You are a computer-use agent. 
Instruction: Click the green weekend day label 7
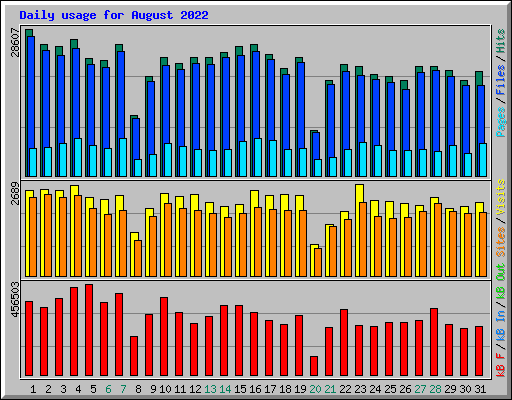(x=123, y=389)
